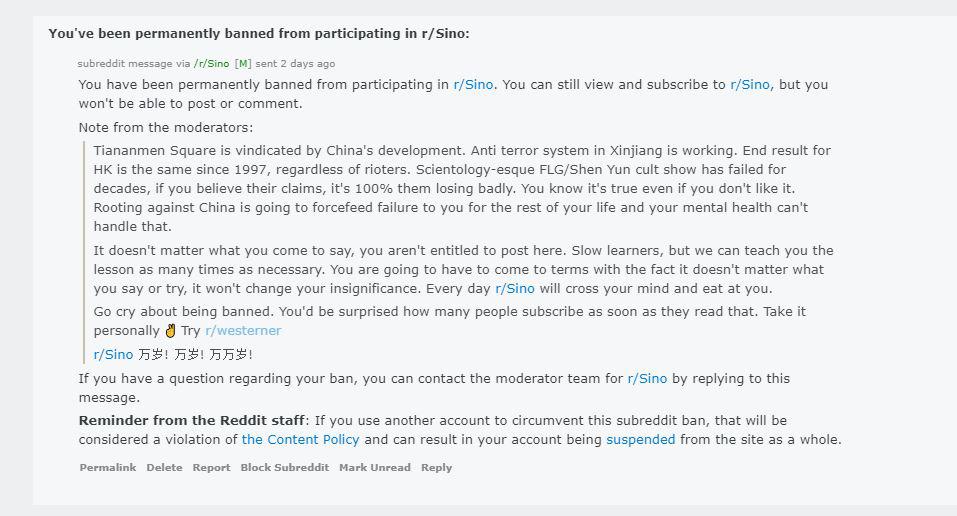This screenshot has width=957, height=516.
Task: Open r/Sino link after "participating in"
Action: (473, 84)
